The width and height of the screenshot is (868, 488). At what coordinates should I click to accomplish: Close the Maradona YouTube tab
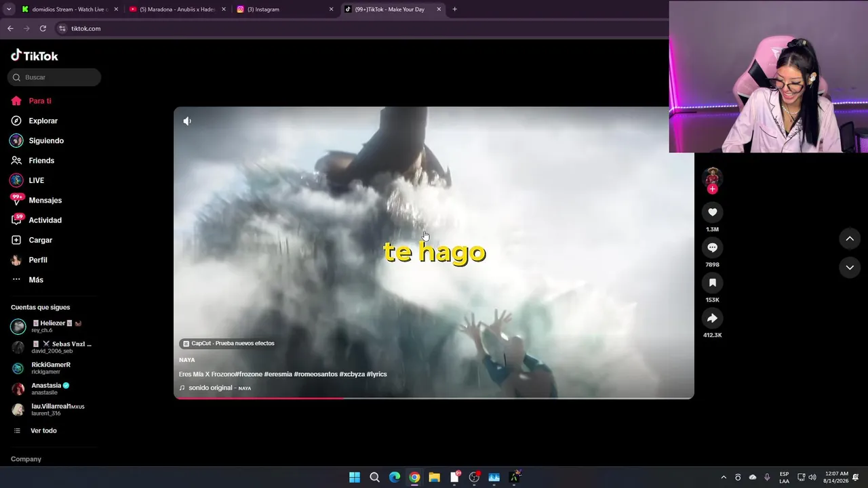[x=224, y=9]
